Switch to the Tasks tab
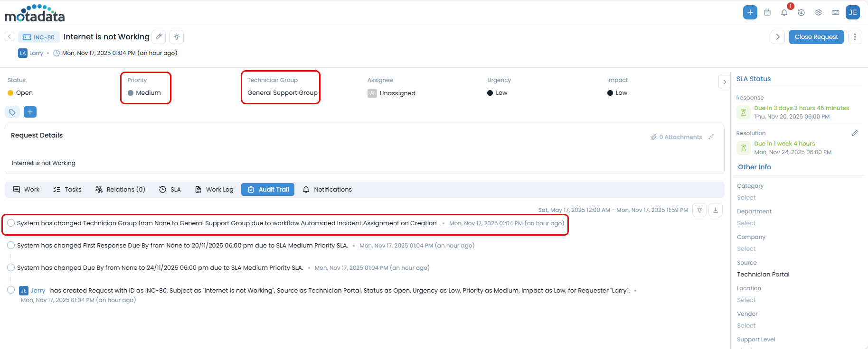 pyautogui.click(x=67, y=189)
